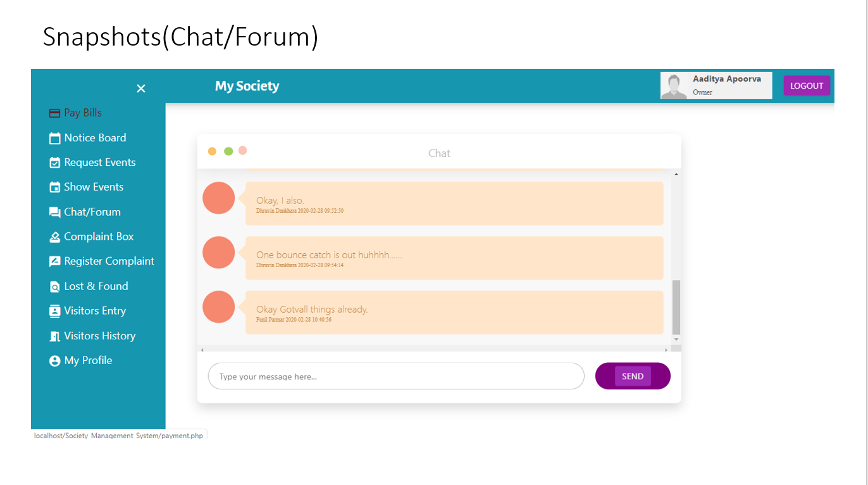Select Show Events in sidebar
This screenshot has height=485, width=868.
coord(94,187)
